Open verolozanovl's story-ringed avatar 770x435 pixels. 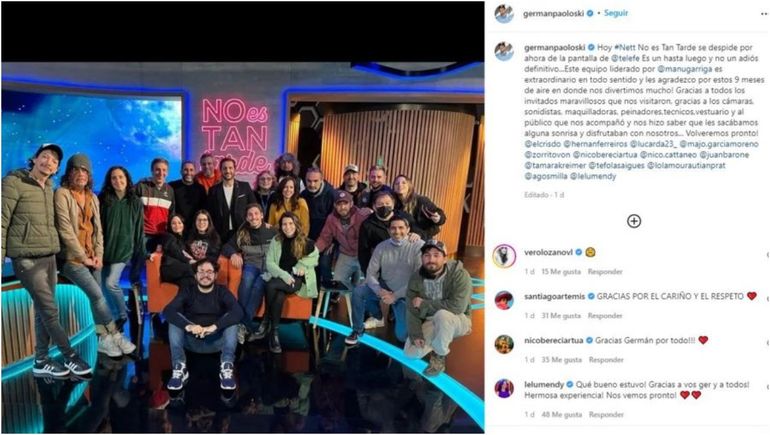coord(504,256)
